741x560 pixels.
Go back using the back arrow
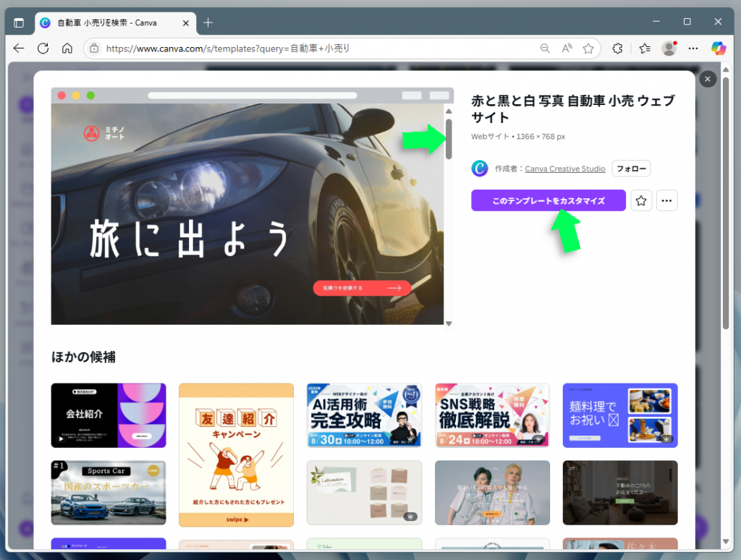[x=19, y=48]
